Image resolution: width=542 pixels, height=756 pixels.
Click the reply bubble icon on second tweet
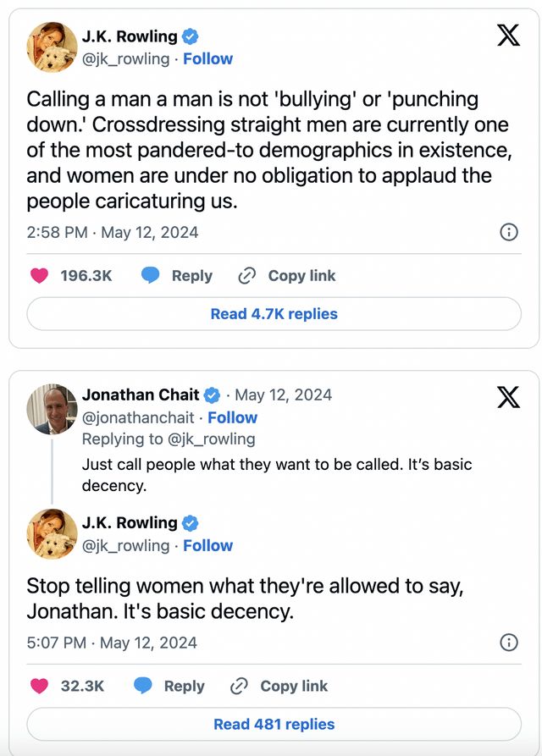[143, 686]
